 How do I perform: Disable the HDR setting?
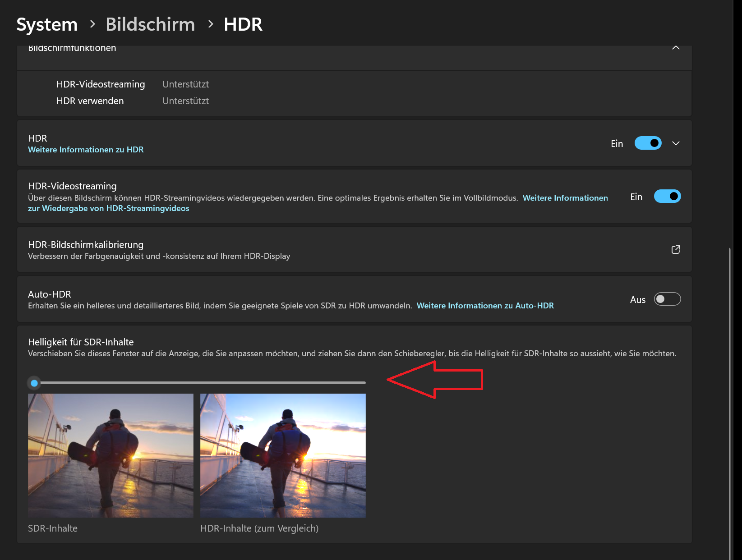point(648,143)
